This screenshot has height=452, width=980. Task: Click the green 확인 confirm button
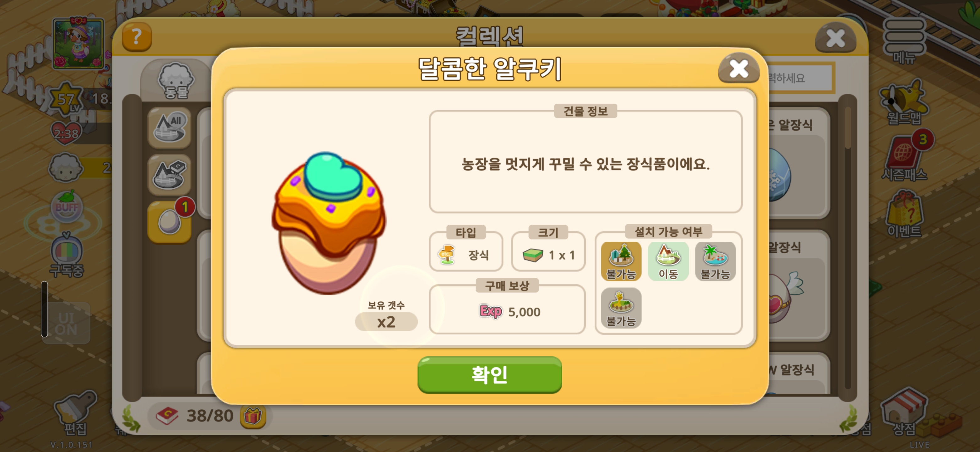pos(489,374)
